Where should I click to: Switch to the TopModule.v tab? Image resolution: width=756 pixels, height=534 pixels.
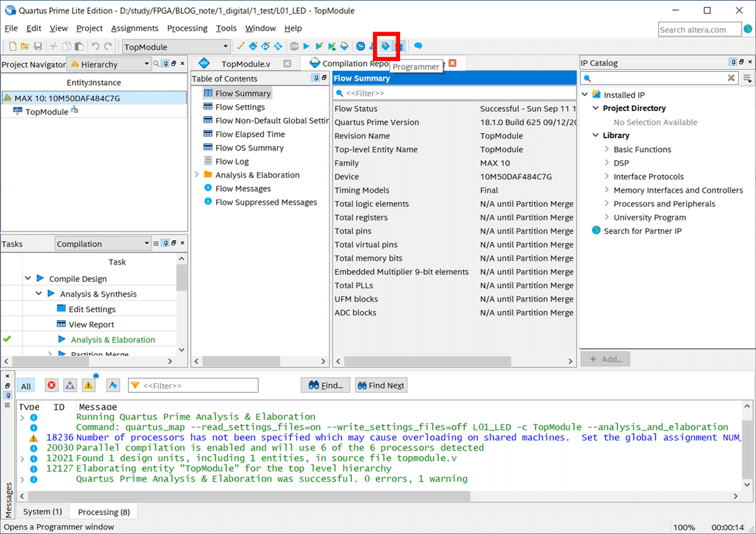point(246,64)
